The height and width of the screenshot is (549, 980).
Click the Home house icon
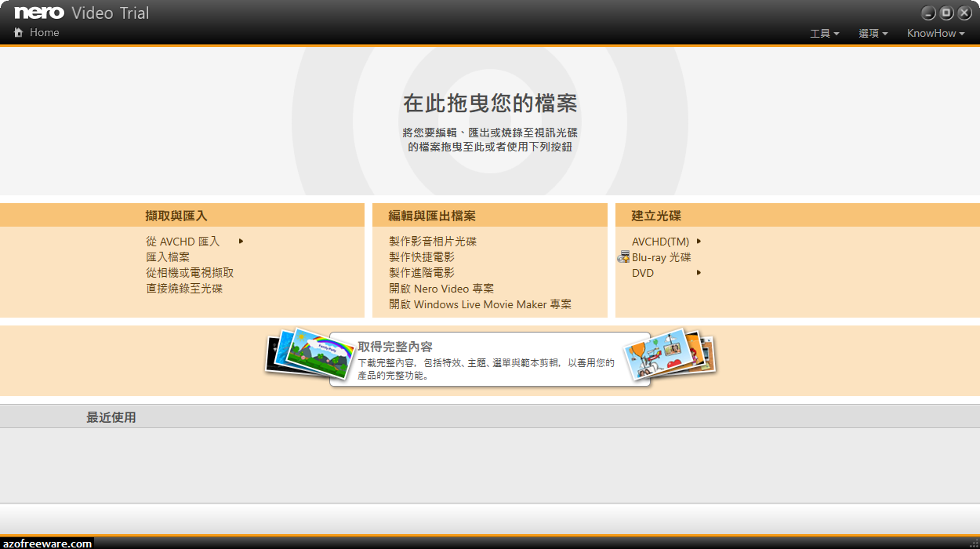click(x=19, y=33)
